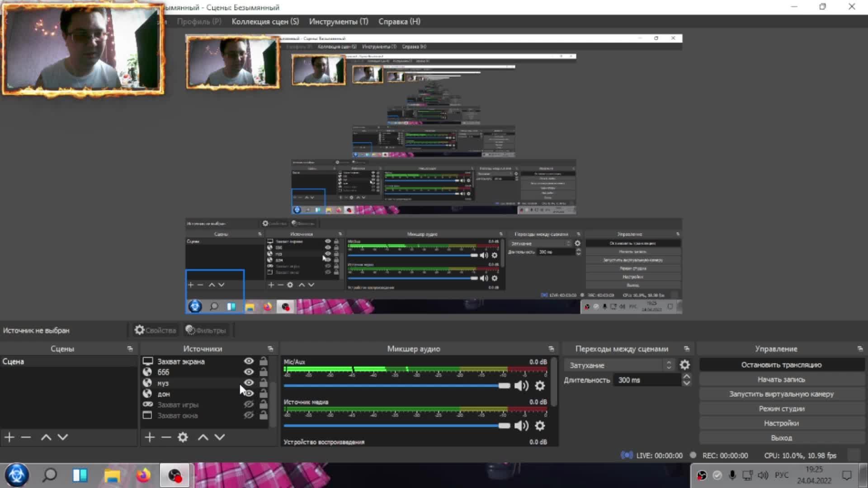
Task: Click Остановить трансляцию button
Action: click(x=781, y=365)
